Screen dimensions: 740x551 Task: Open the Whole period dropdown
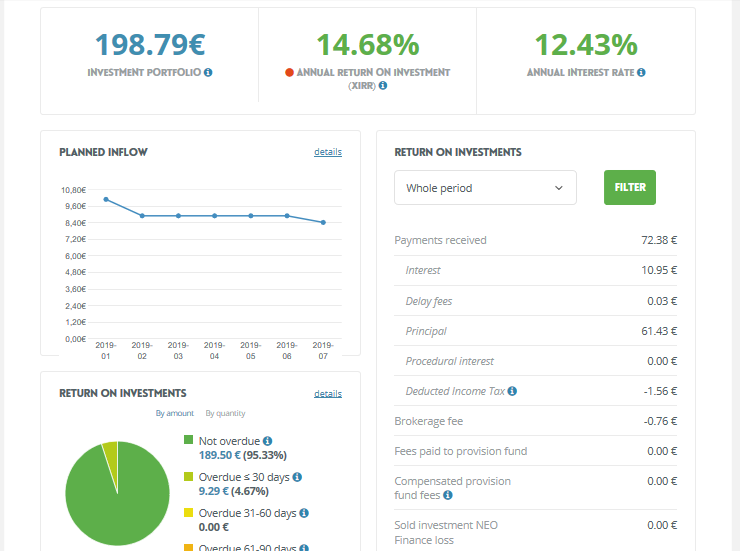click(x=485, y=188)
